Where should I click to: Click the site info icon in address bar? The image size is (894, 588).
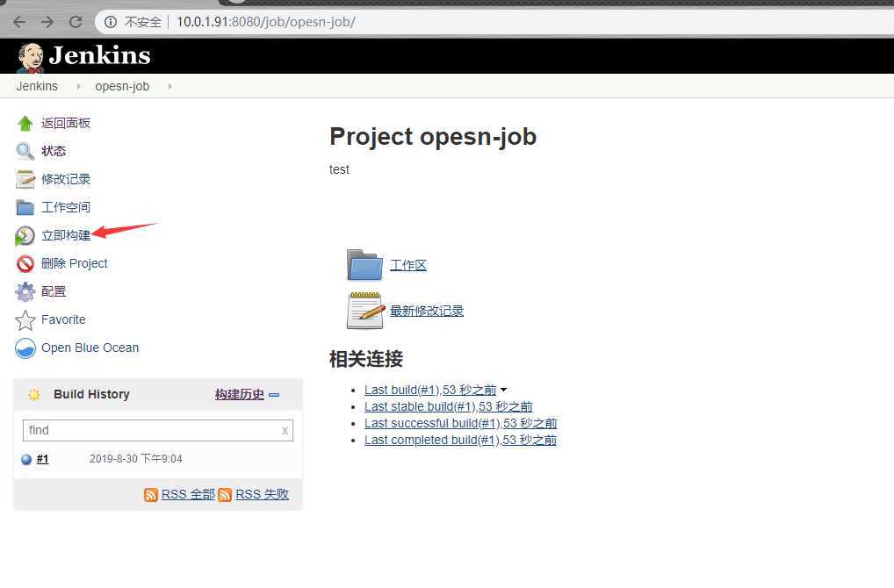click(x=111, y=22)
